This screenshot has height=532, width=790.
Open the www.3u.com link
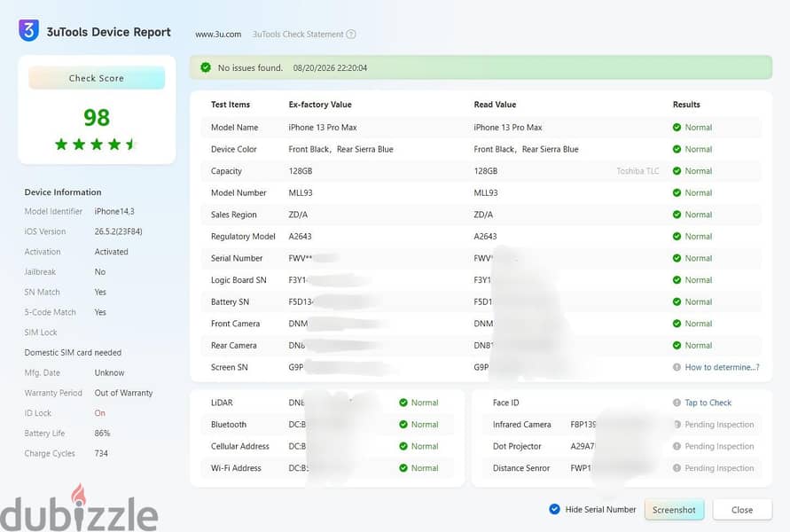pyautogui.click(x=218, y=35)
